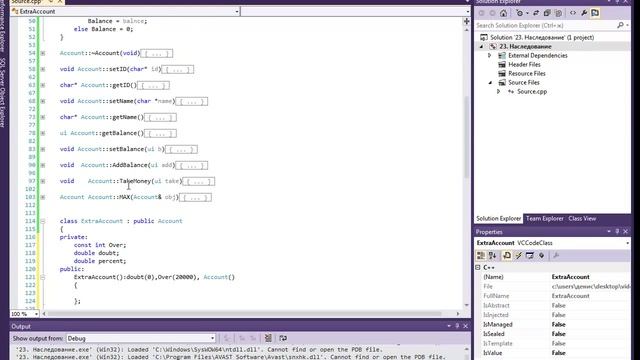Click the Solution '23. Наследование' node icon
This screenshot has width=640, height=360.
click(x=484, y=37)
